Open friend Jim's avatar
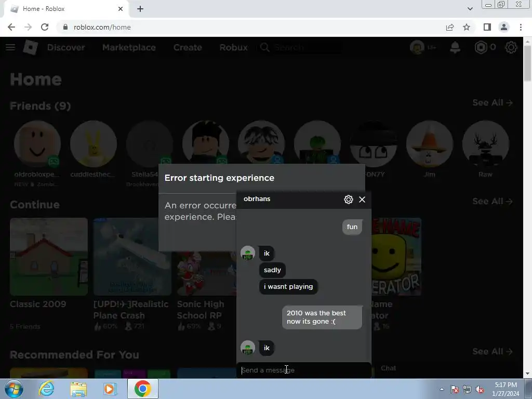 tap(429, 144)
